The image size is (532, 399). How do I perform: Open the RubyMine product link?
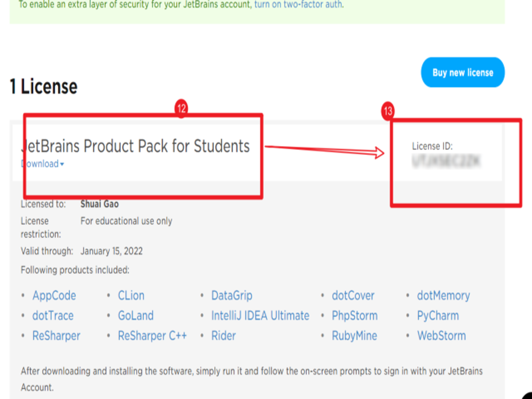point(354,335)
